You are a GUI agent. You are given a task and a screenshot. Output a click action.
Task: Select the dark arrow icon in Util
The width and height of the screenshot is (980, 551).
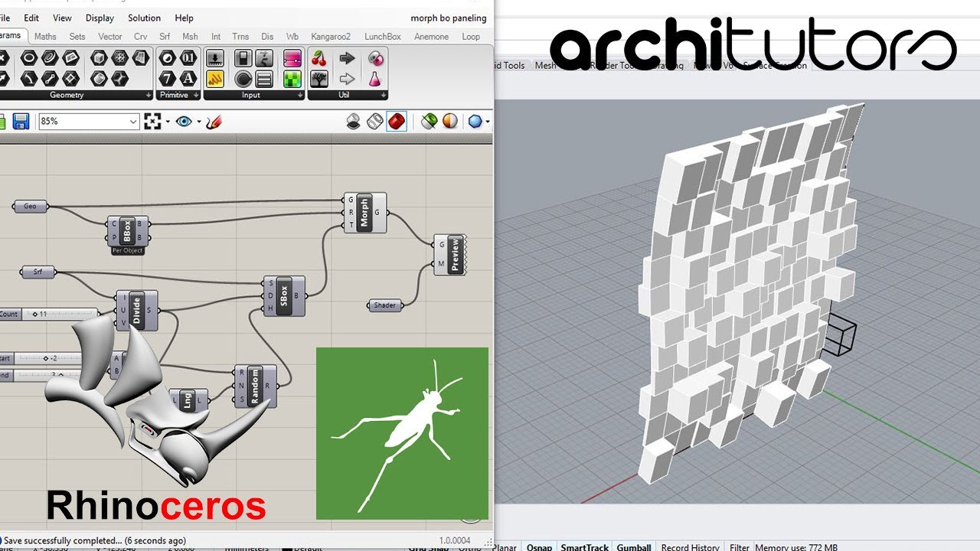click(x=347, y=58)
